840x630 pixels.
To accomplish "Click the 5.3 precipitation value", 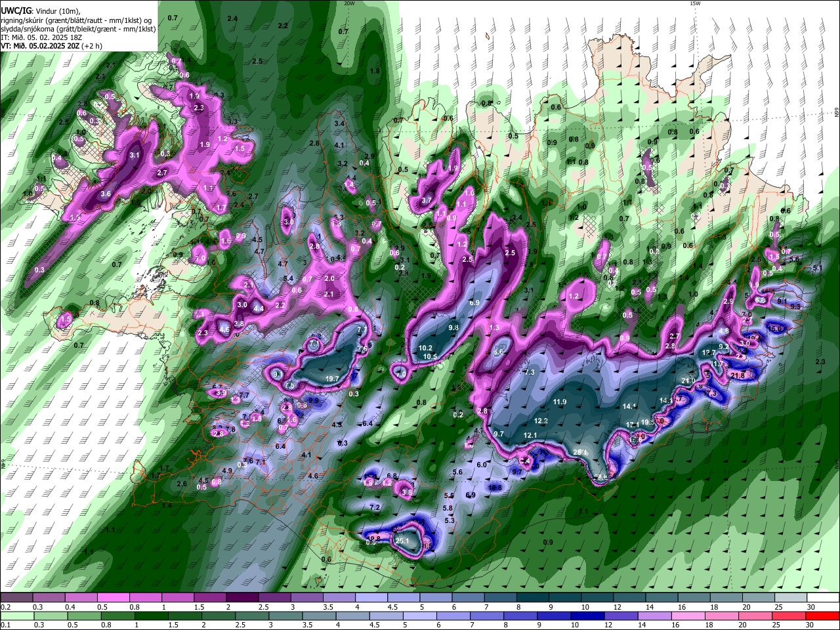I will point(450,520).
